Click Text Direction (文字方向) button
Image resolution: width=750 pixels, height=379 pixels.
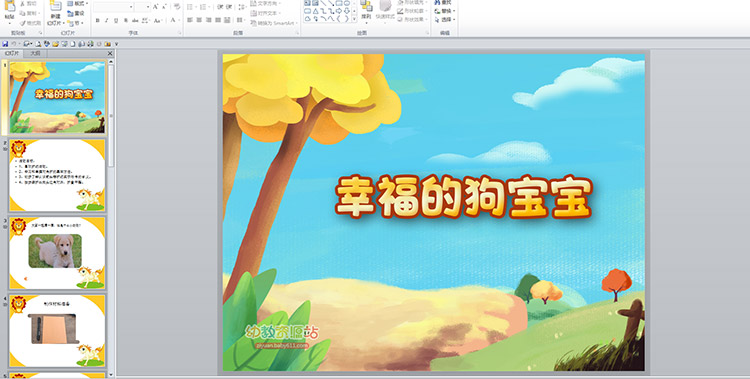click(x=265, y=3)
